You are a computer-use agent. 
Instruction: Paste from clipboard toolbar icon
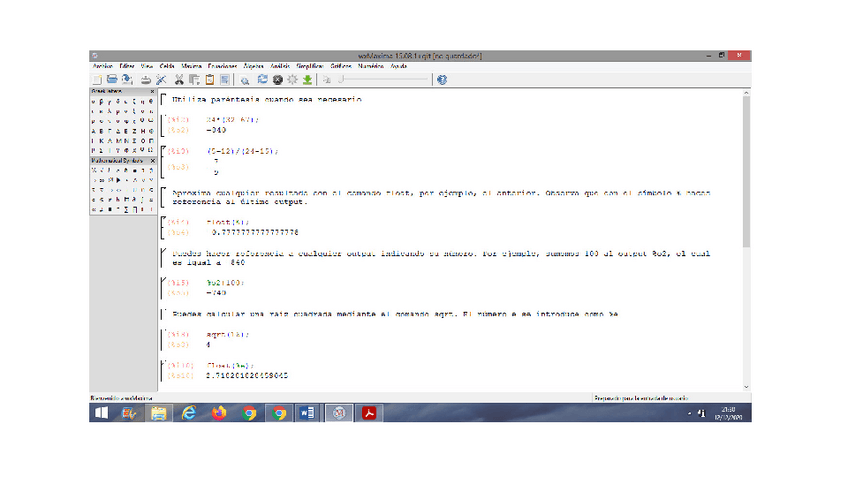coord(210,80)
